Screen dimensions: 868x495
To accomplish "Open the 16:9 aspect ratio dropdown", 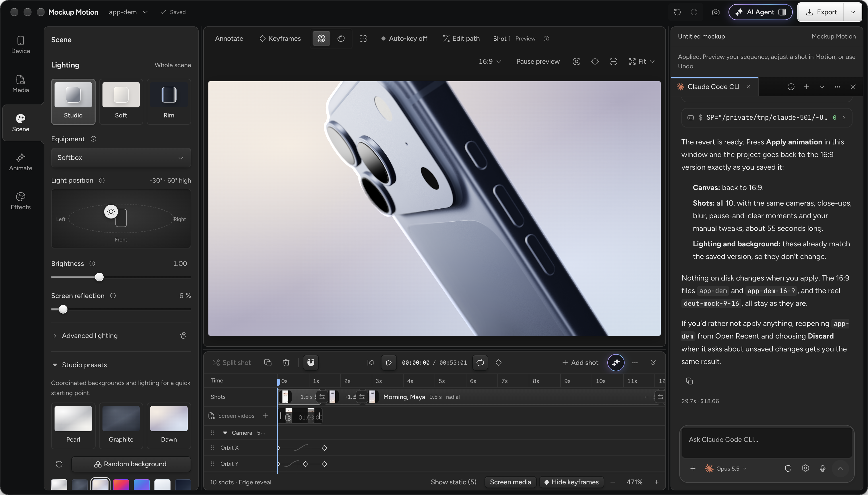I will [x=490, y=61].
